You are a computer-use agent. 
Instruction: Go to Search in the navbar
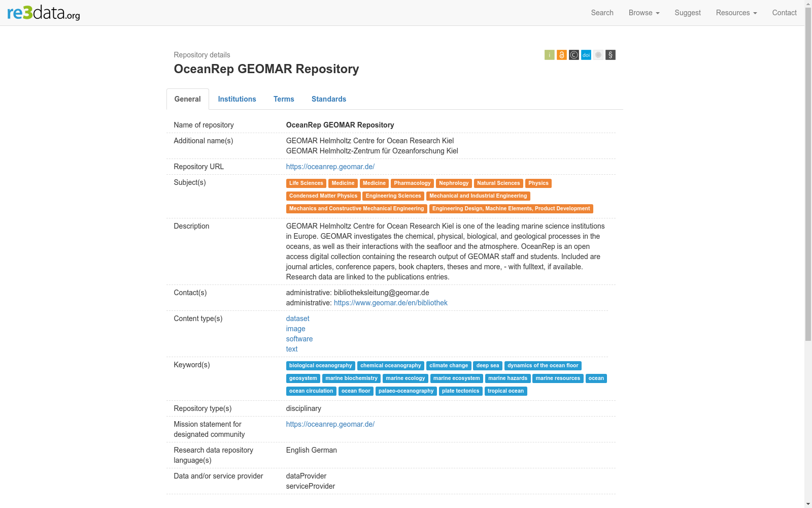(602, 13)
